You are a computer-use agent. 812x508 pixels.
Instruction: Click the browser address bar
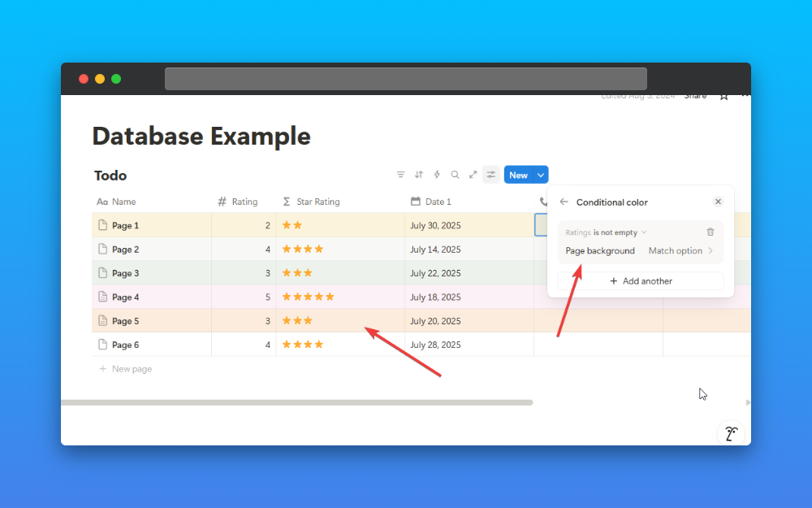pos(406,79)
